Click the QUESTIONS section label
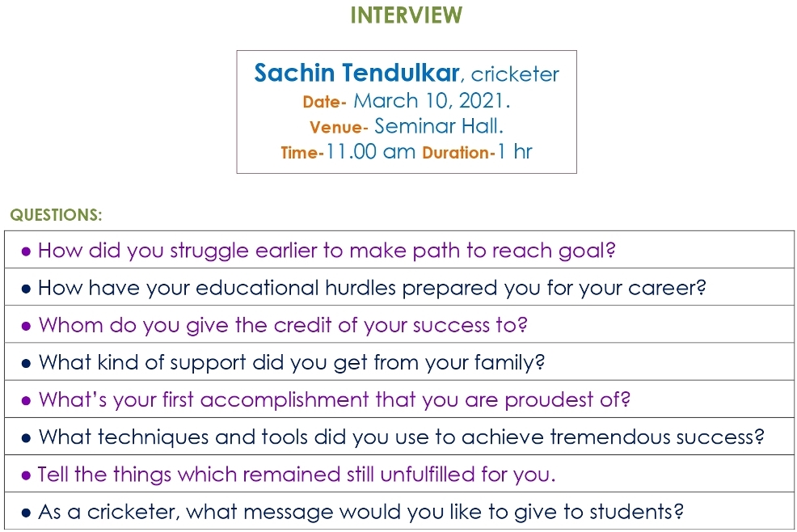The width and height of the screenshot is (797, 532). (56, 215)
